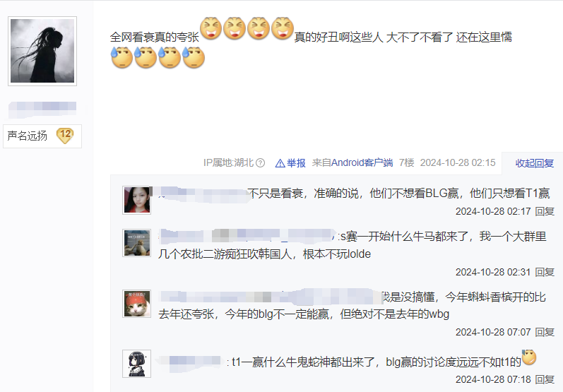
Task: Click the first sweating emoji in post
Action: pyautogui.click(x=122, y=58)
